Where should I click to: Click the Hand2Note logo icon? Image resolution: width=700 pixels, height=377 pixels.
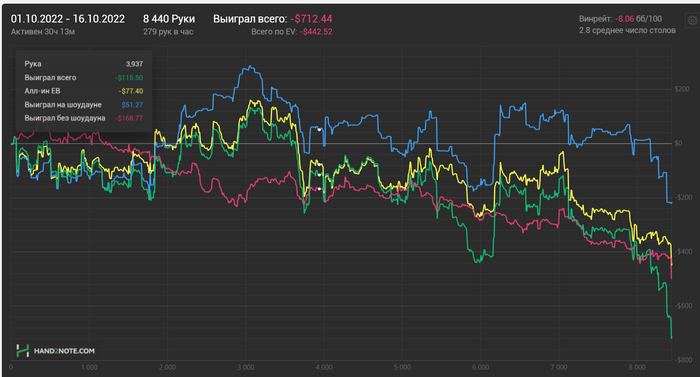(x=22, y=351)
